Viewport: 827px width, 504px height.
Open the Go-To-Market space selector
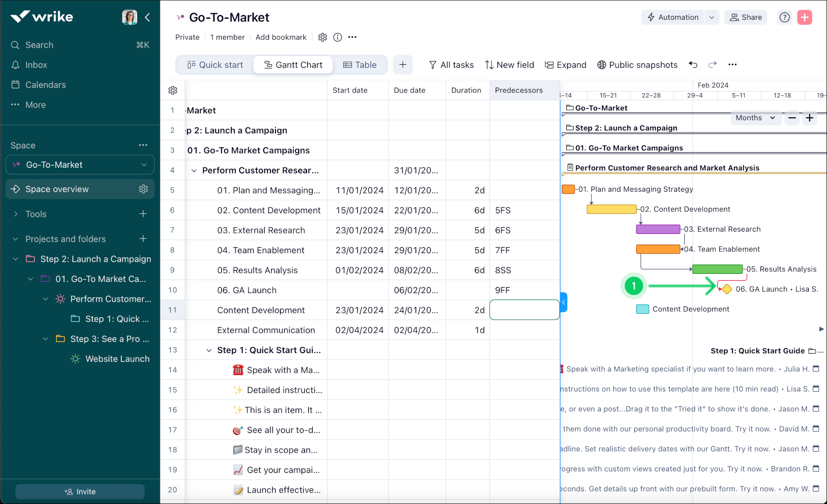[80, 165]
